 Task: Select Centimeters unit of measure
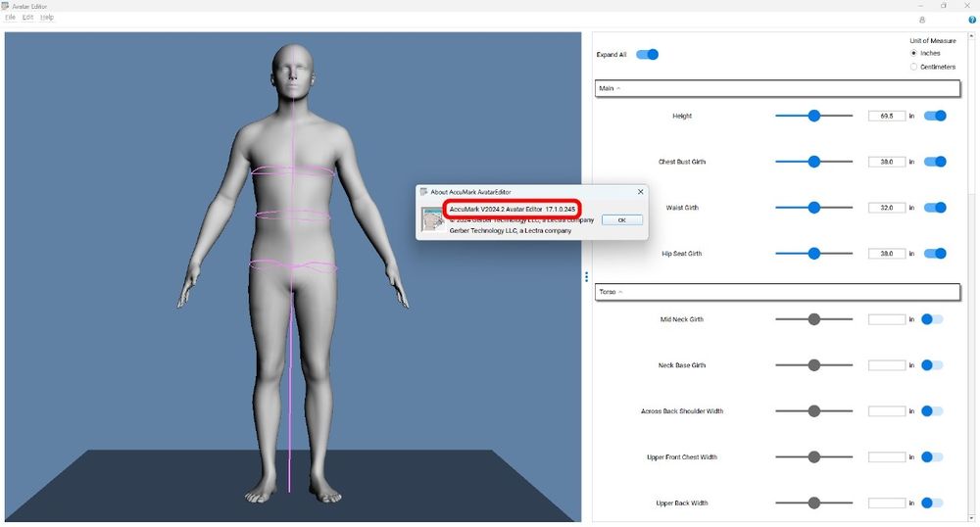913,67
